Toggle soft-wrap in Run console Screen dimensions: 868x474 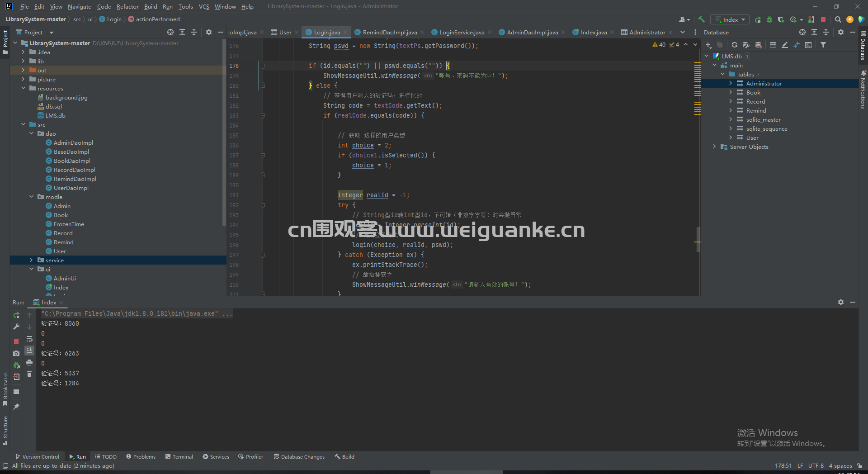pos(29,339)
